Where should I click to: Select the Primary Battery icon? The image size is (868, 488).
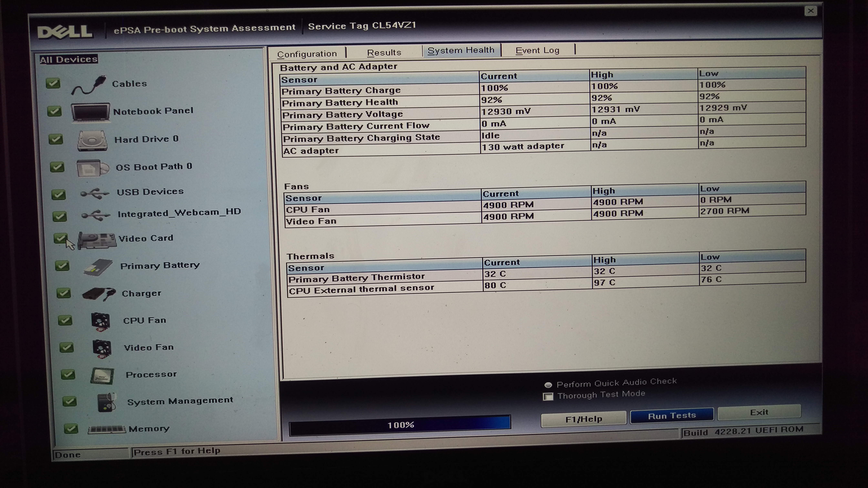[98, 267]
